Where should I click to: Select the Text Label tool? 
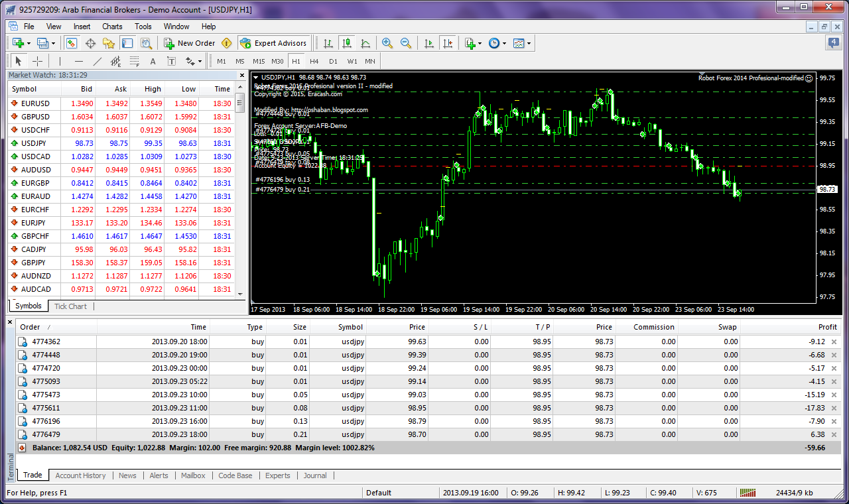[171, 61]
